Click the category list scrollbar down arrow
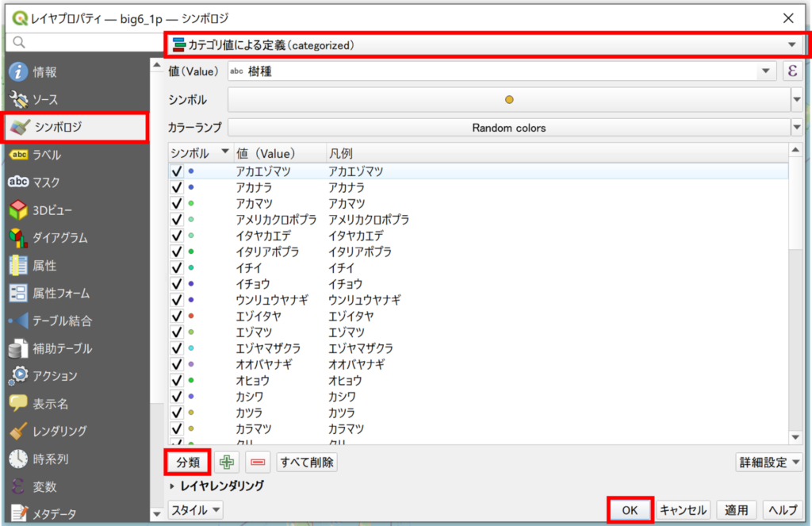Viewport: 812px width, 526px height. click(795, 438)
